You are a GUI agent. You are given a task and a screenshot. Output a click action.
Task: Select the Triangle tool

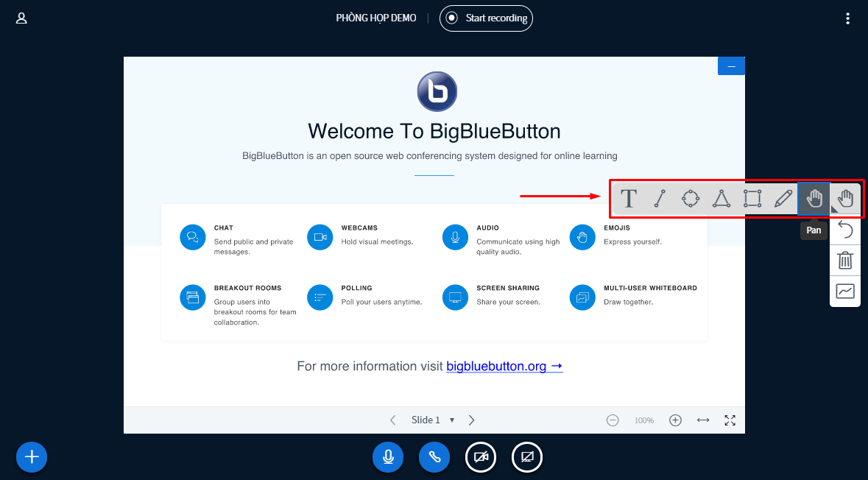(721, 198)
